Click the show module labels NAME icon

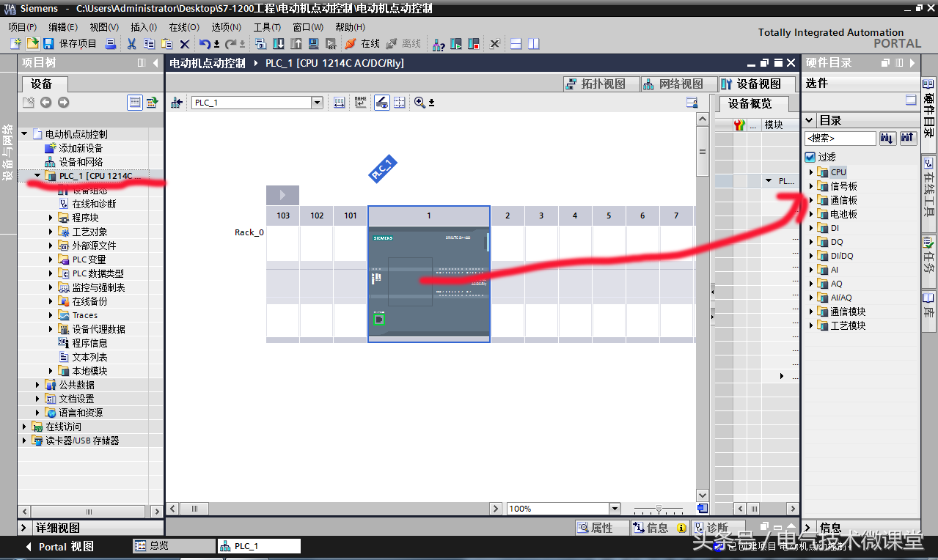360,103
